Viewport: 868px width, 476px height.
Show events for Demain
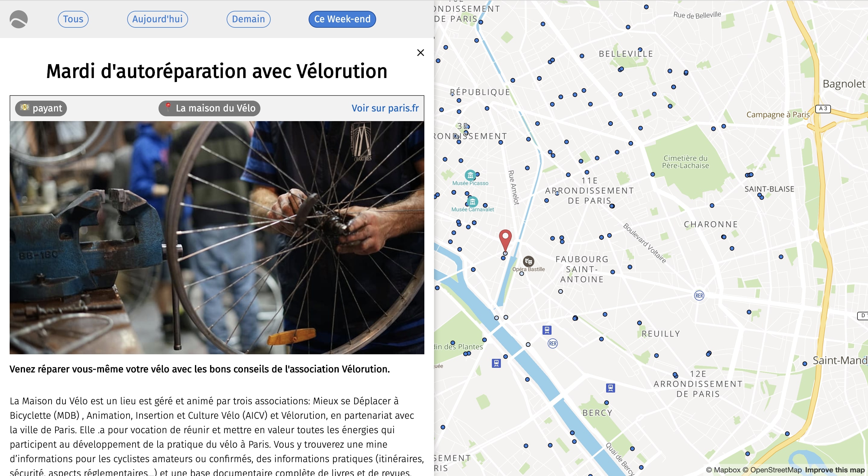(248, 19)
